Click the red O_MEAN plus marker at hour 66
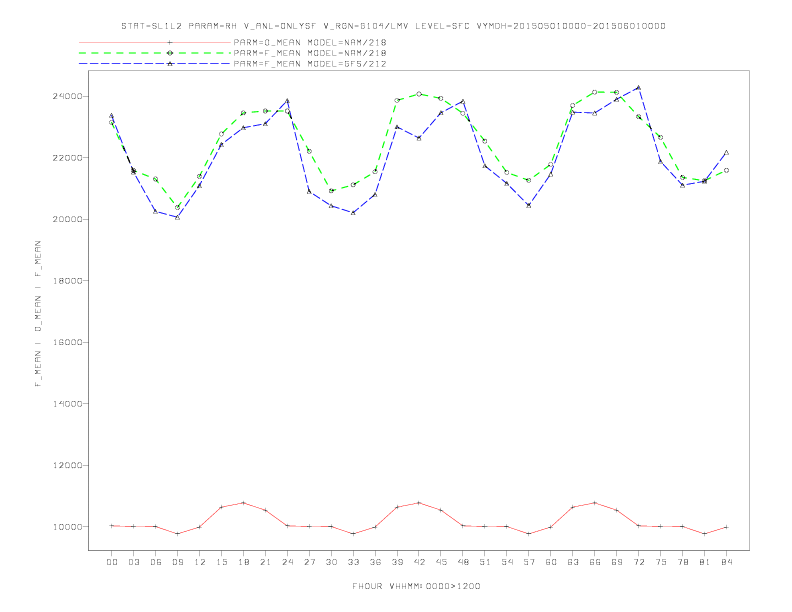This screenshot has width=792, height=612. (595, 503)
